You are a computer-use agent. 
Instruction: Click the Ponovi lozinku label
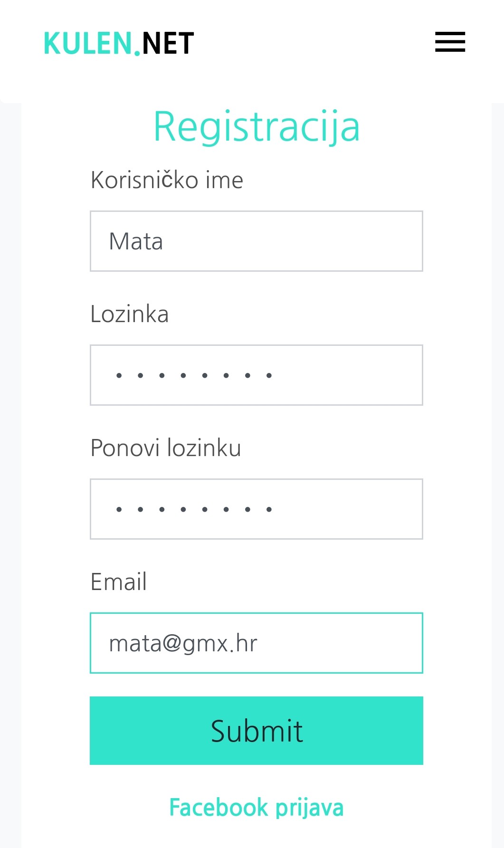click(166, 448)
